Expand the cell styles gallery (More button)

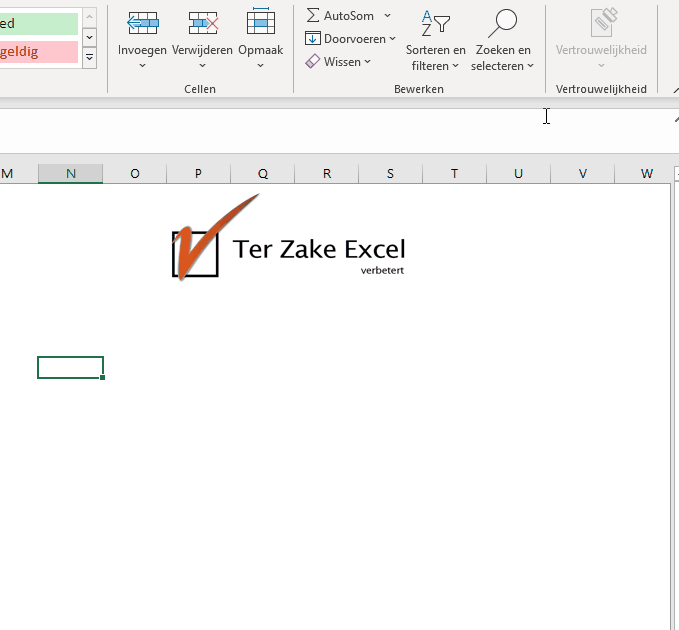(90, 57)
